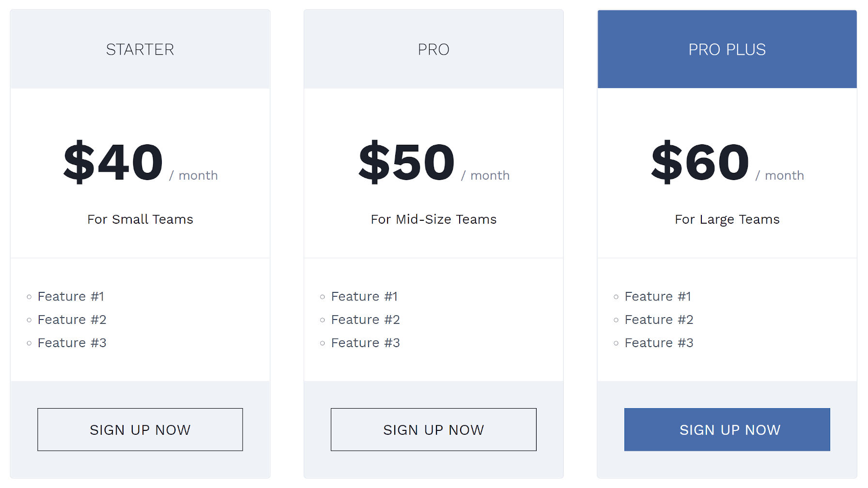The width and height of the screenshot is (868, 488).
Task: Click 'For Small Teams' text
Action: pyautogui.click(x=139, y=219)
